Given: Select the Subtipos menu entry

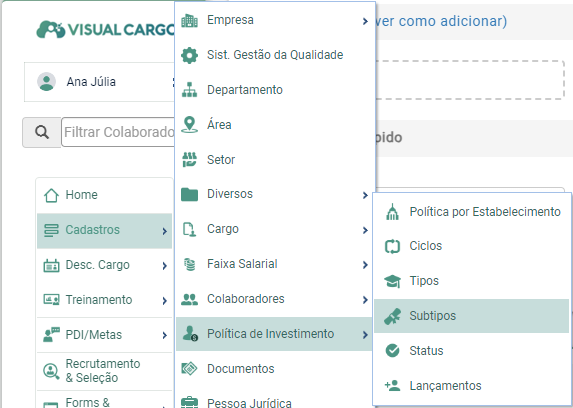Looking at the screenshot, I should click(x=471, y=316).
